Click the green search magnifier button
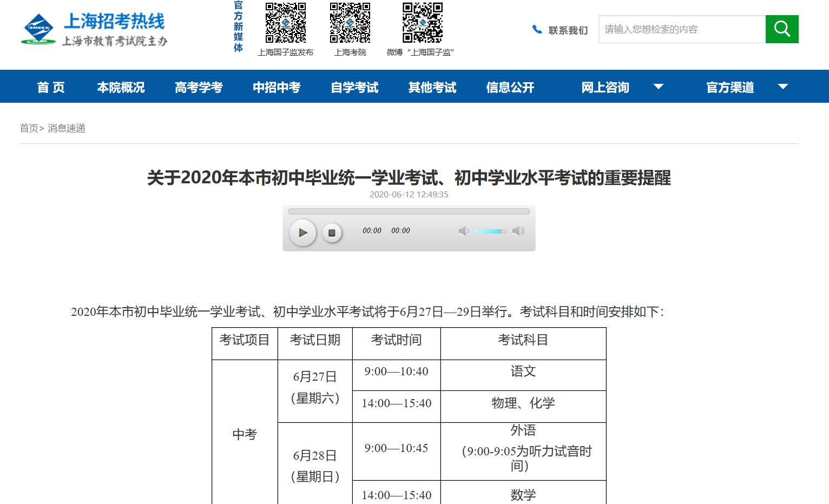Image resolution: width=829 pixels, height=504 pixels. 782,29
